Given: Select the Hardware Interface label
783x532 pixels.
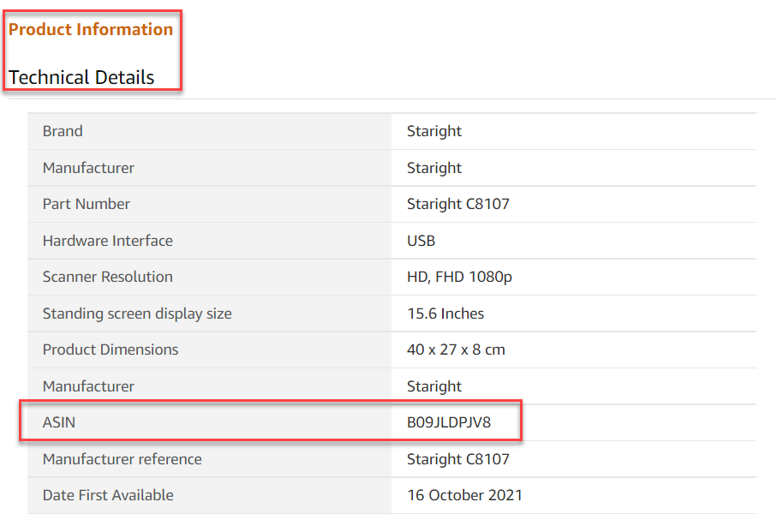Looking at the screenshot, I should tap(107, 241).
